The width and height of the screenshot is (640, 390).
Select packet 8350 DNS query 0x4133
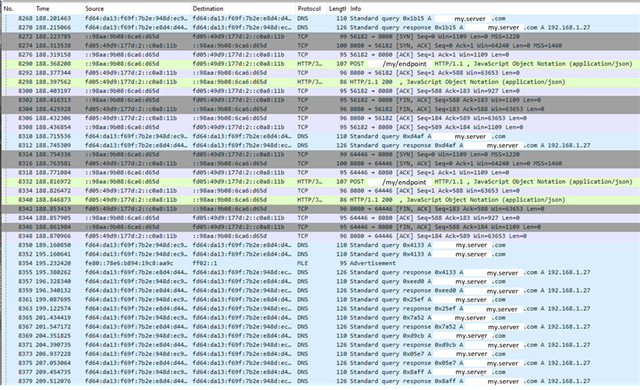(x=320, y=245)
